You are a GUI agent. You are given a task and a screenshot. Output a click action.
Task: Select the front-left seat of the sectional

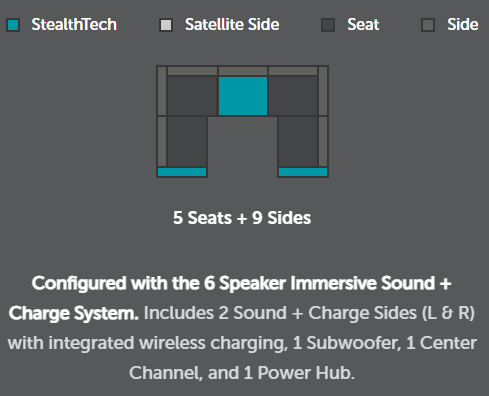[187, 141]
